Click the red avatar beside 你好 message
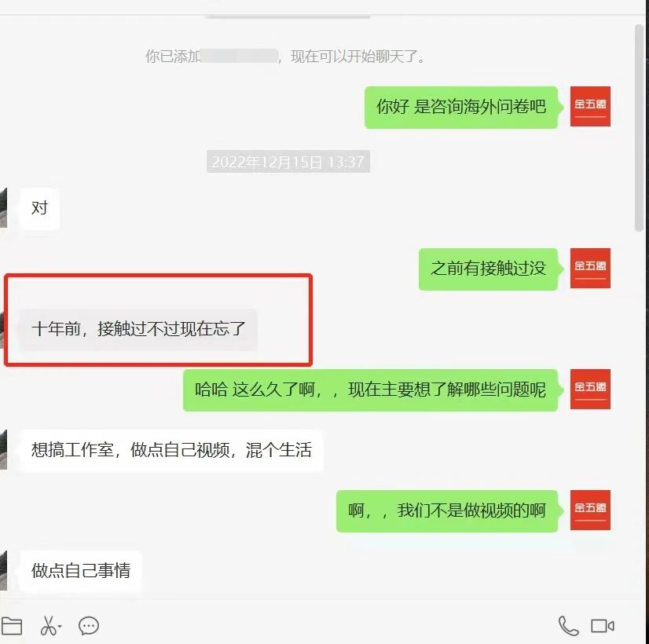 tap(590, 106)
